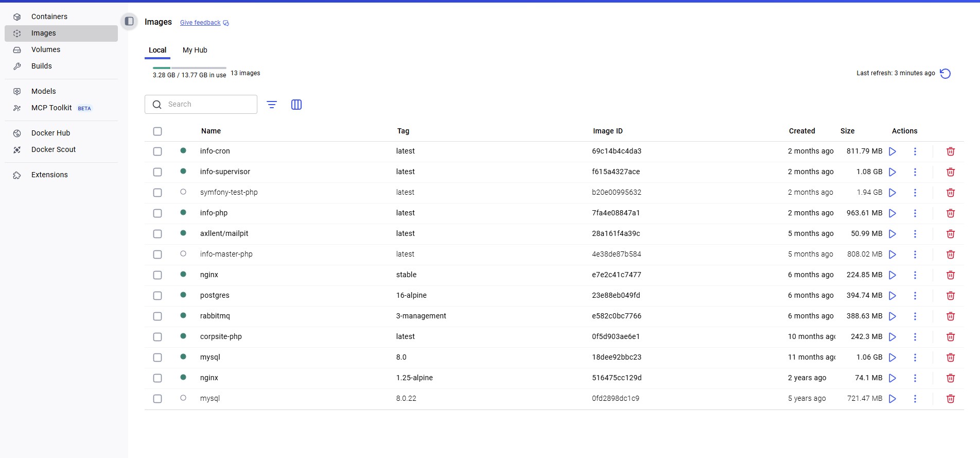Select the Local images tab

(x=157, y=50)
